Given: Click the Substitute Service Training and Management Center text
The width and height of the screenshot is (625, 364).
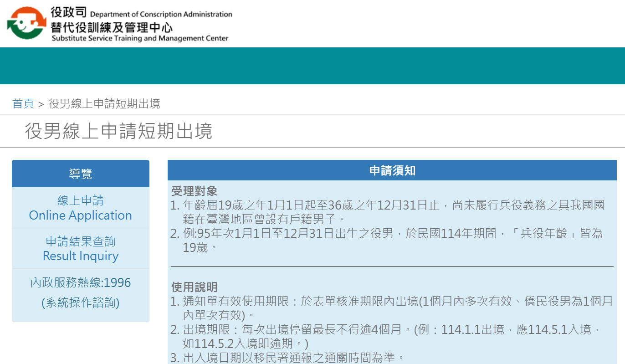Looking at the screenshot, I should coord(140,38).
